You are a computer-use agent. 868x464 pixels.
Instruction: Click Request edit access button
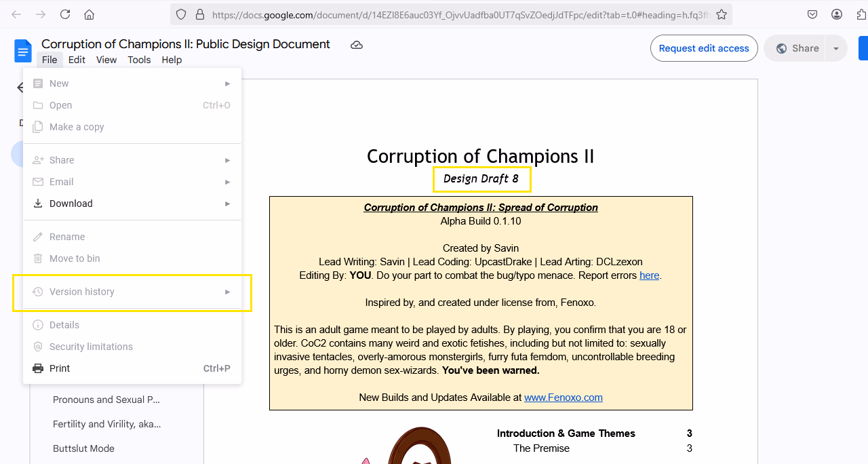(704, 48)
